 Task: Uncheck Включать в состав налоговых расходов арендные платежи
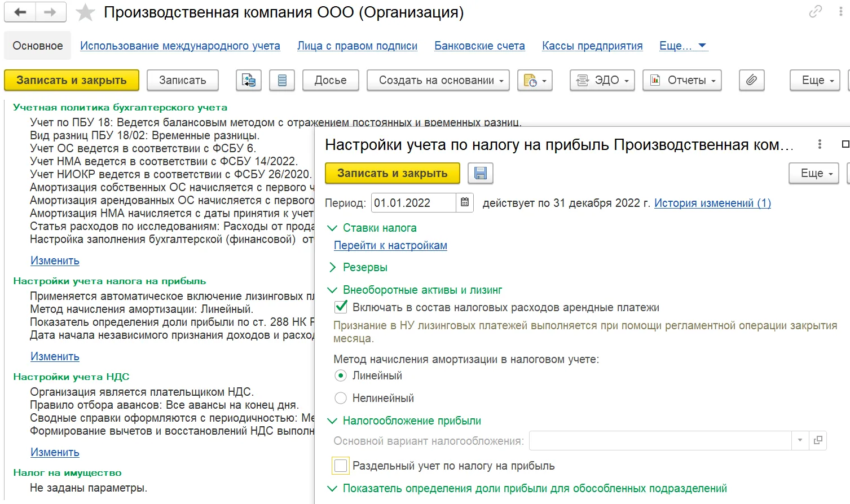tap(341, 307)
